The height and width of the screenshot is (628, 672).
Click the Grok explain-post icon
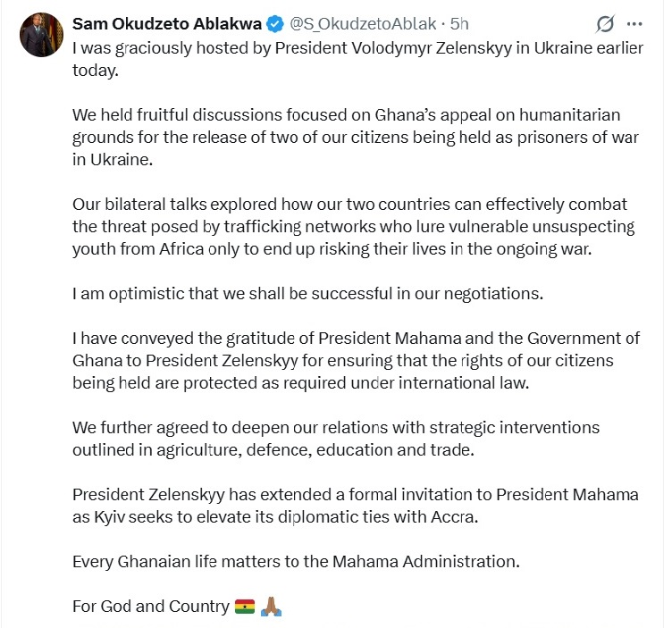click(x=604, y=23)
